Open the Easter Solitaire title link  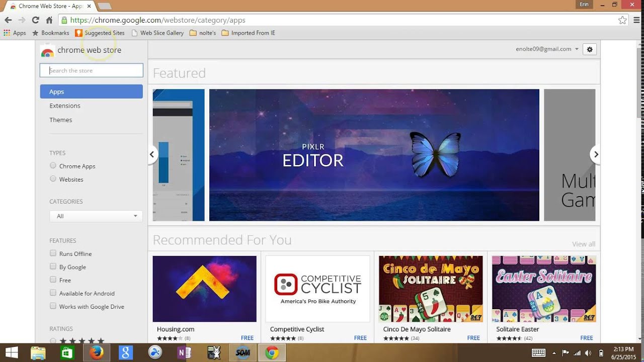518,329
